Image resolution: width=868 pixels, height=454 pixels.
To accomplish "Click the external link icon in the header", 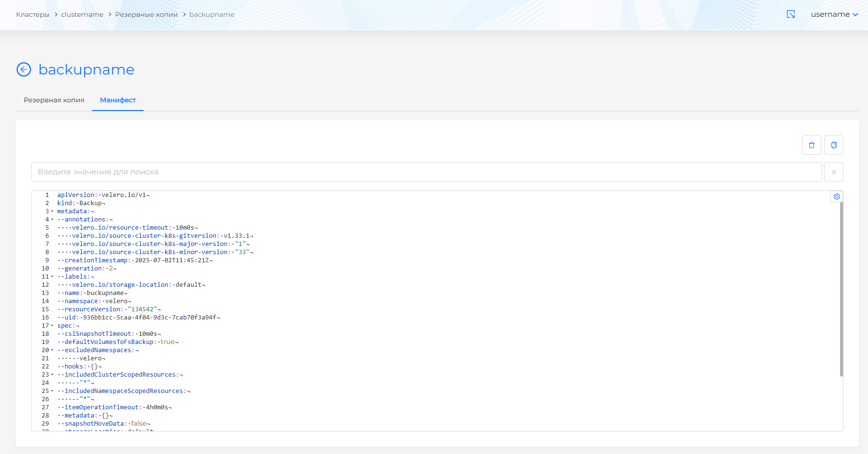I will (791, 14).
